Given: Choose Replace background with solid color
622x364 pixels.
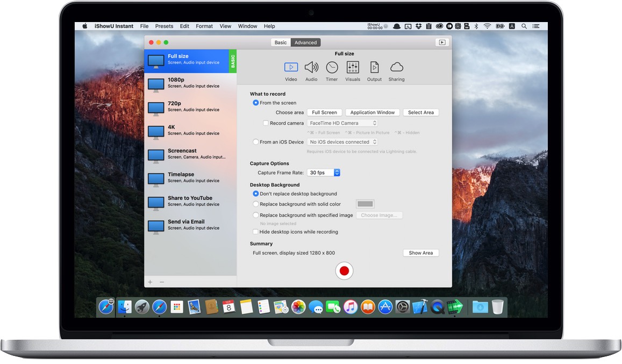Looking at the screenshot, I should (255, 204).
